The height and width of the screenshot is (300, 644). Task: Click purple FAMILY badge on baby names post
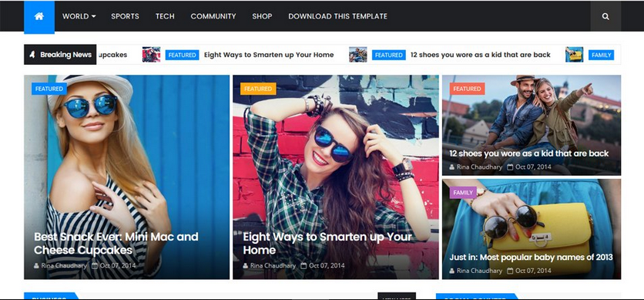[463, 193]
